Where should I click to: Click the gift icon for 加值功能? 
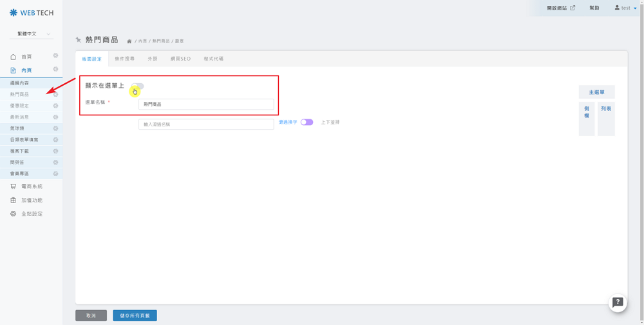coord(13,201)
